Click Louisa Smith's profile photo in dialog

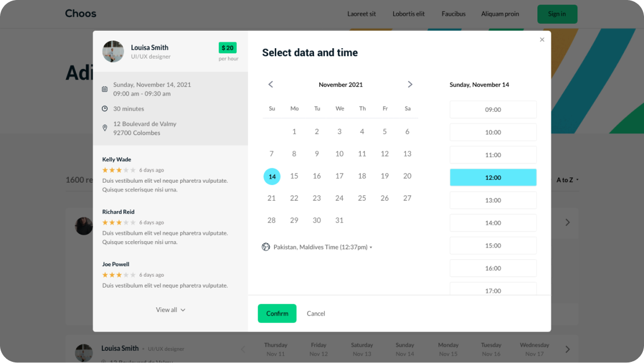[x=113, y=52]
